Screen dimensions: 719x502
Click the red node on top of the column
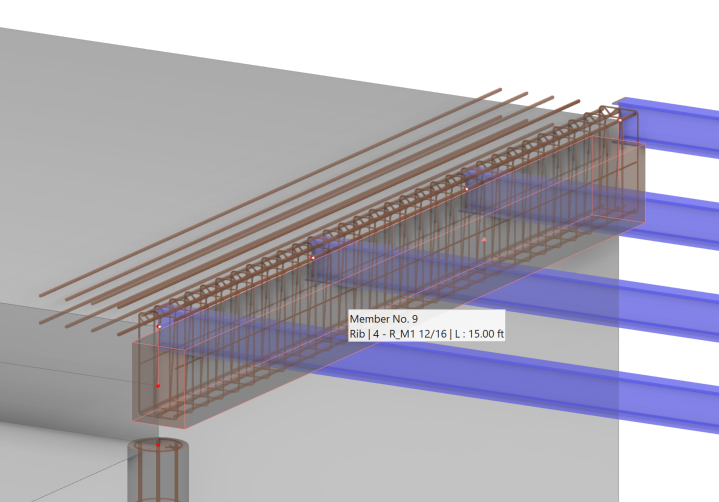click(158, 445)
